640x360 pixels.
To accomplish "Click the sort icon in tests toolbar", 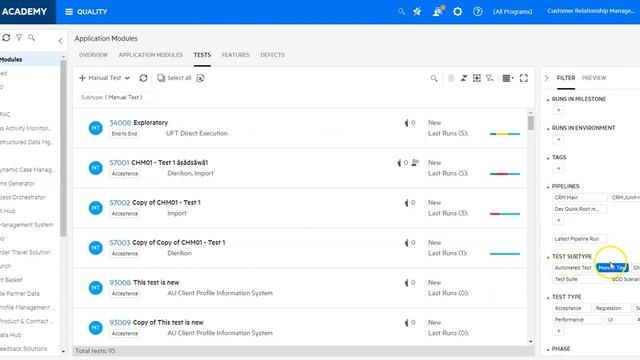I will click(464, 78).
